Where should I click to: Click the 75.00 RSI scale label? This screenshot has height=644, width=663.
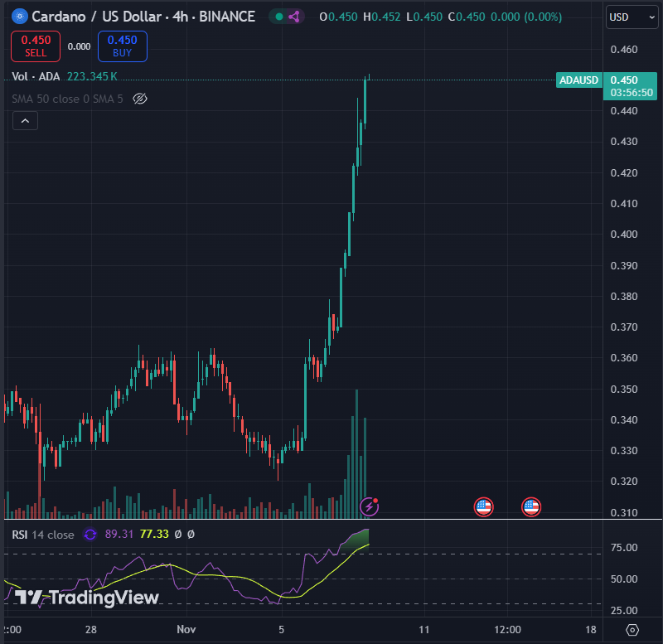(x=624, y=548)
